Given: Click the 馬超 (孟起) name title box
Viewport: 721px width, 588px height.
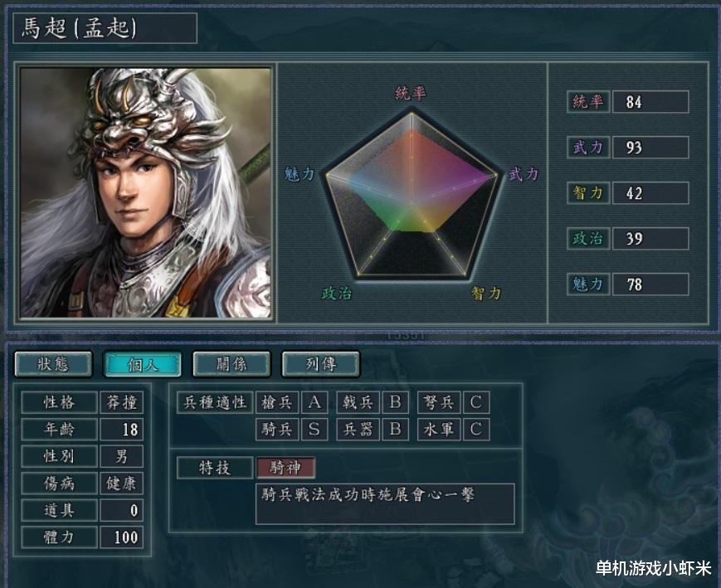Looking at the screenshot, I should [105, 28].
